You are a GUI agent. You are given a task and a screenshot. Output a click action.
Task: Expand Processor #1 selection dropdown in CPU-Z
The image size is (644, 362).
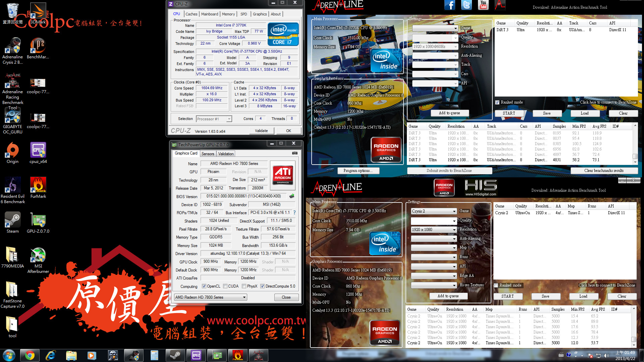[214, 119]
